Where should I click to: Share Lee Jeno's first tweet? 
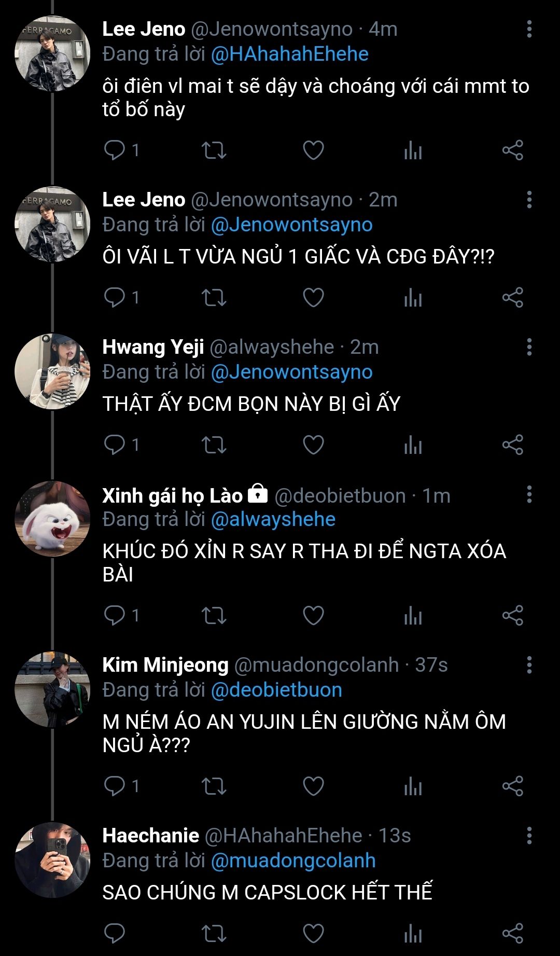tap(512, 150)
